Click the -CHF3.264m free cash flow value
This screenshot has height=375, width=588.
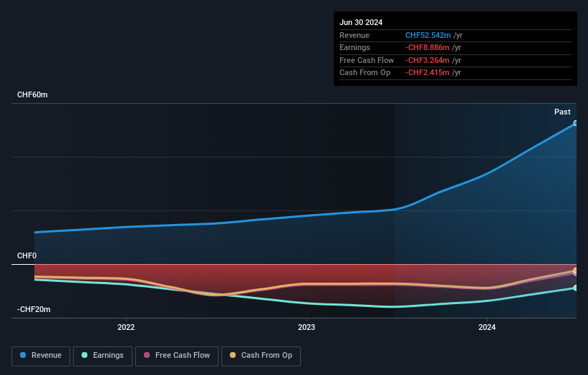(427, 60)
